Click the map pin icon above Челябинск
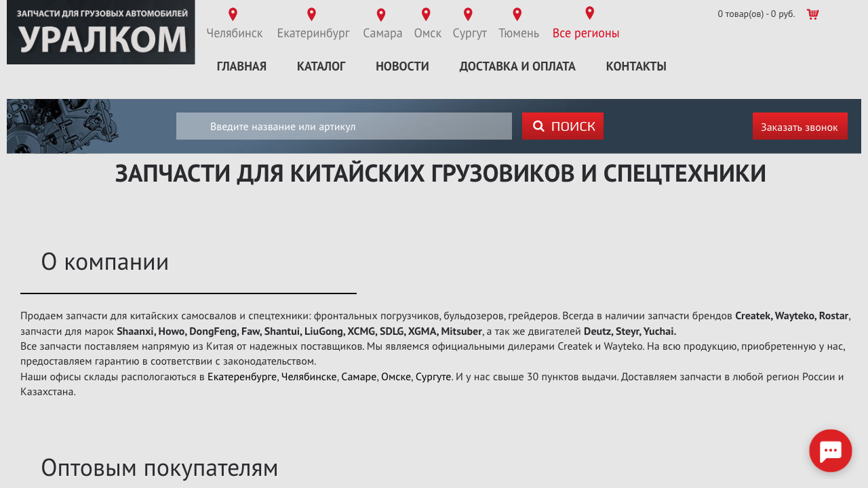This screenshot has height=488, width=868. (233, 14)
